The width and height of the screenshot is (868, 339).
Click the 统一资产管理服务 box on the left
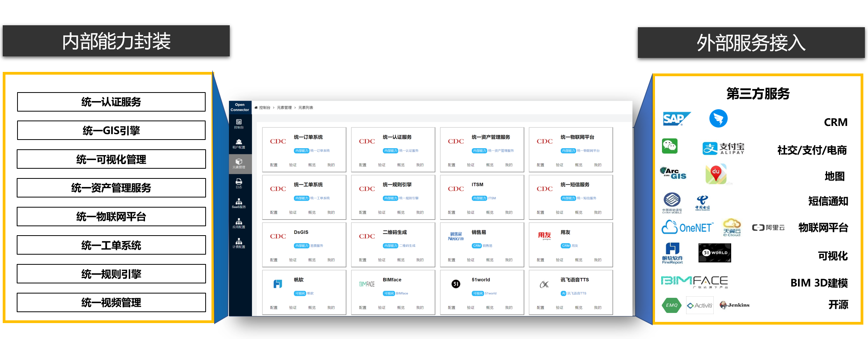click(x=111, y=188)
